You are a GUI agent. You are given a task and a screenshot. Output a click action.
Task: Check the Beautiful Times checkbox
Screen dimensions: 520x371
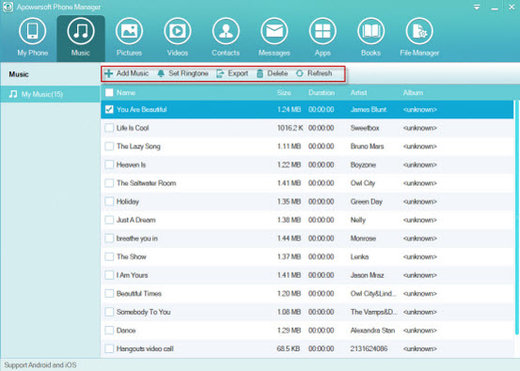coord(109,293)
